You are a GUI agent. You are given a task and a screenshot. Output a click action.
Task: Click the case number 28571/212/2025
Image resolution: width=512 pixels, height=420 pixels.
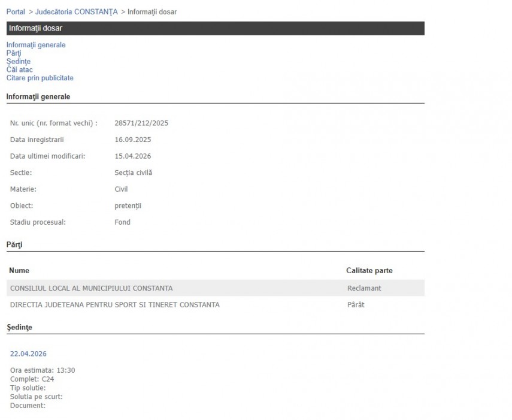pos(141,123)
